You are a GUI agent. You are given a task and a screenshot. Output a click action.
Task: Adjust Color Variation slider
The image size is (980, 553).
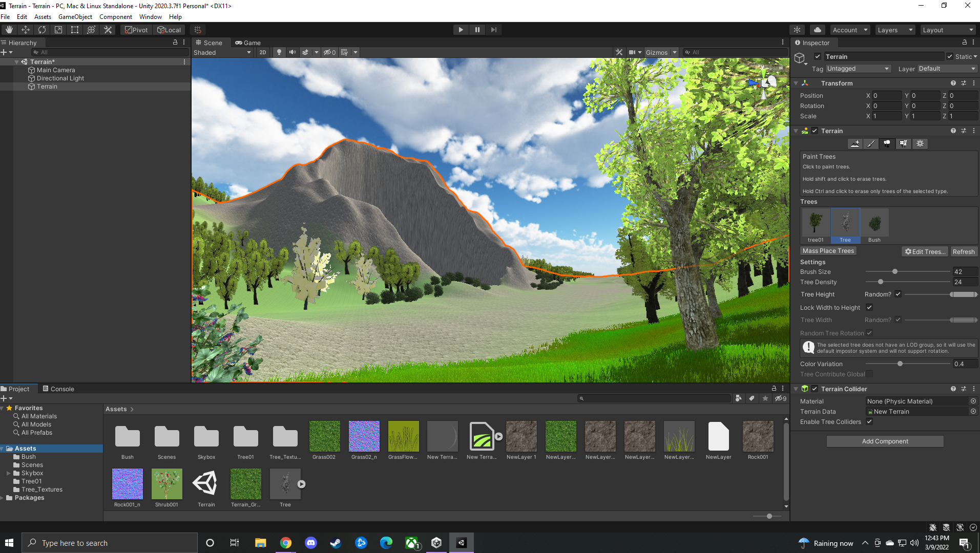pyautogui.click(x=908, y=364)
